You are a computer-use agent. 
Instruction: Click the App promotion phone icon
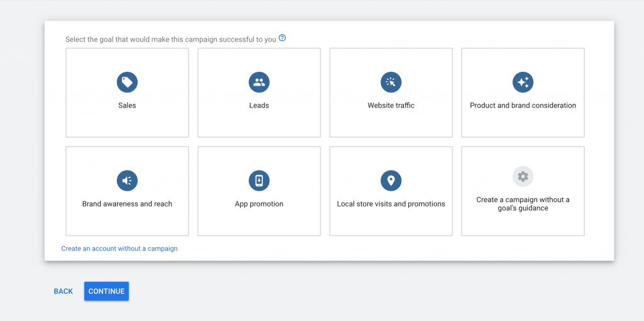259,181
